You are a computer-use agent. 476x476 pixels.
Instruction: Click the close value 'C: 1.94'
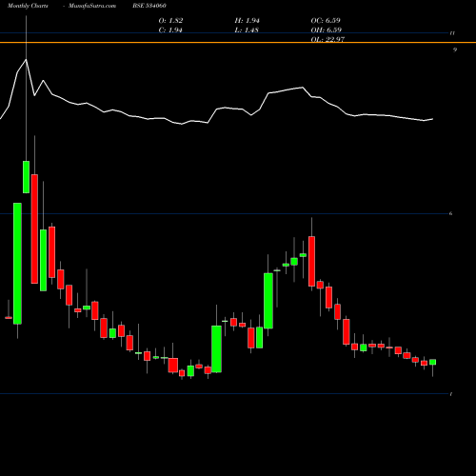click(170, 30)
